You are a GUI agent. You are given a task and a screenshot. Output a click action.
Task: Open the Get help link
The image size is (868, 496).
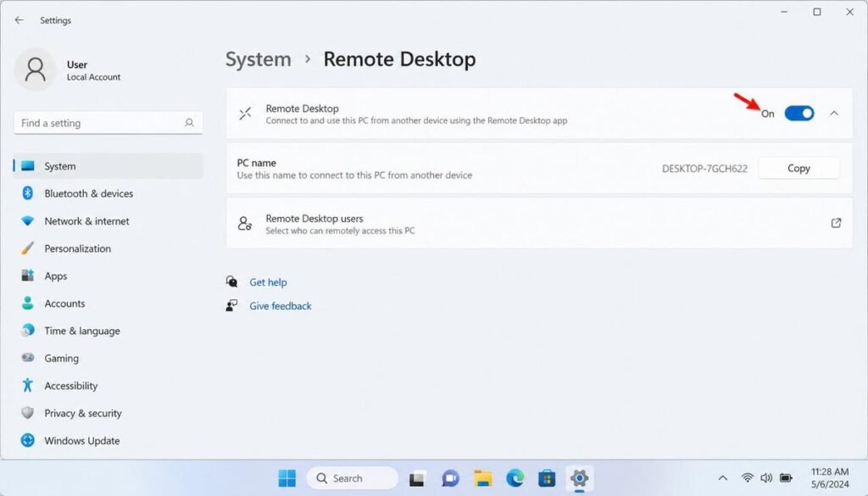(268, 282)
